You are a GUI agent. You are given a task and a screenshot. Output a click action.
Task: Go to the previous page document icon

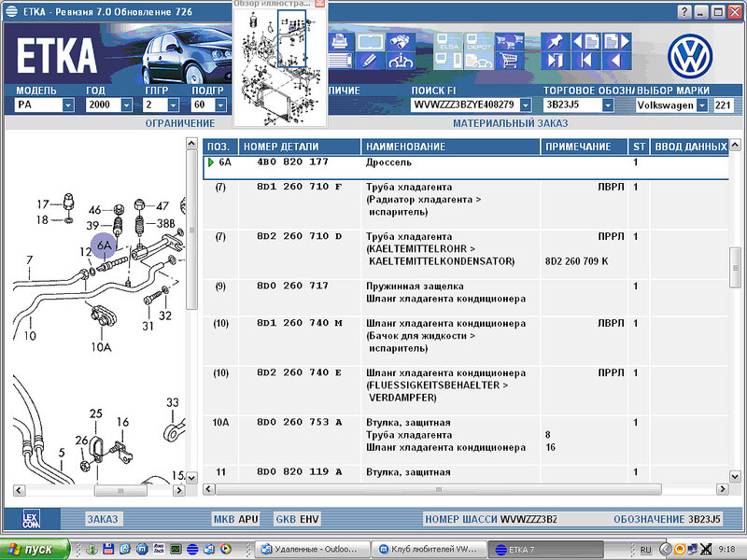(x=586, y=42)
